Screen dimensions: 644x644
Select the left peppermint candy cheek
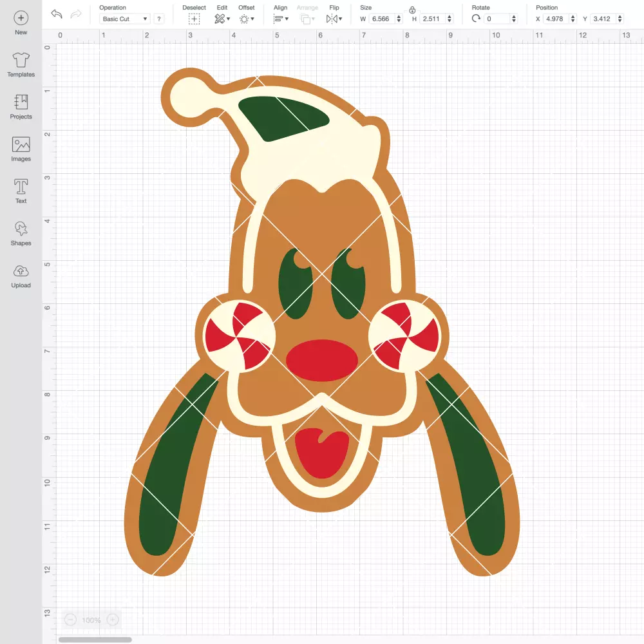click(x=239, y=336)
